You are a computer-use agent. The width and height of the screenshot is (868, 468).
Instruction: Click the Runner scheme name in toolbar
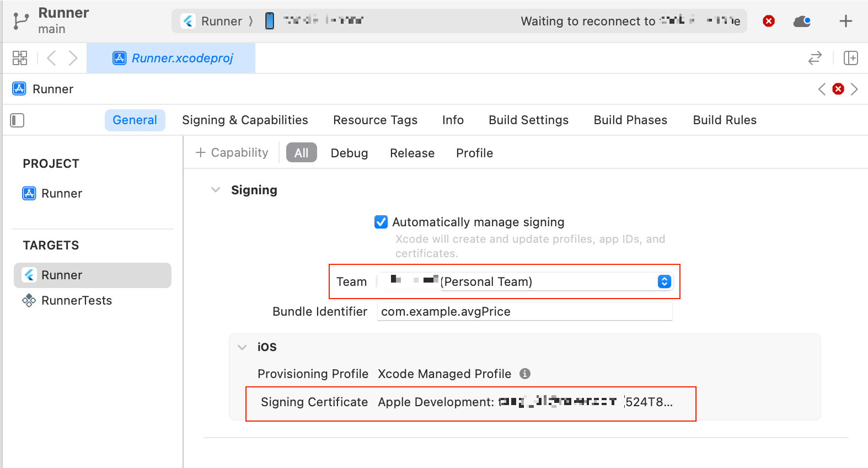[222, 21]
